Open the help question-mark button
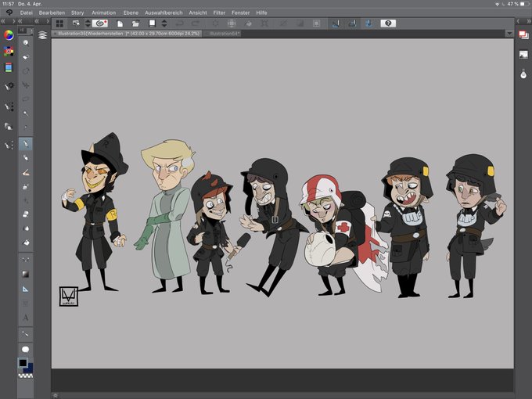 (x=388, y=23)
